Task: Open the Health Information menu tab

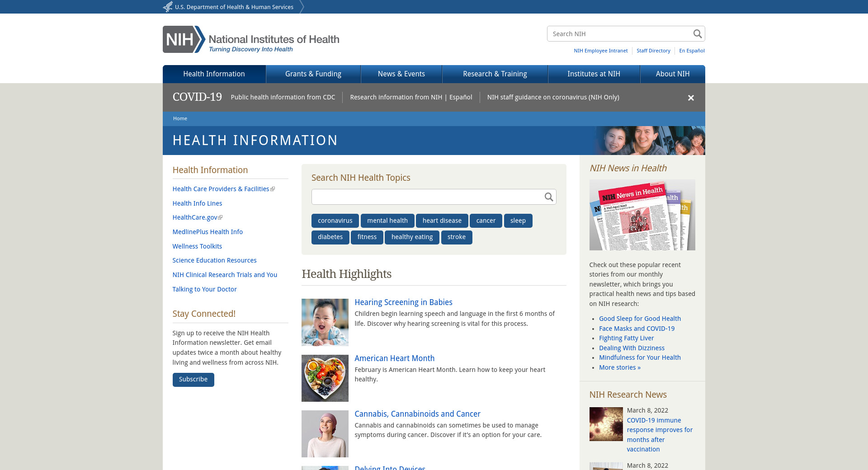Action: pos(214,74)
